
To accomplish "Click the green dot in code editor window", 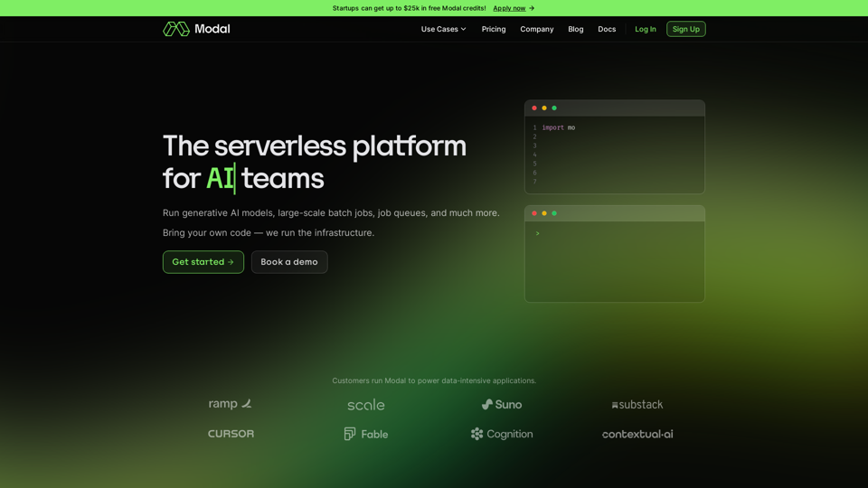I will point(554,108).
